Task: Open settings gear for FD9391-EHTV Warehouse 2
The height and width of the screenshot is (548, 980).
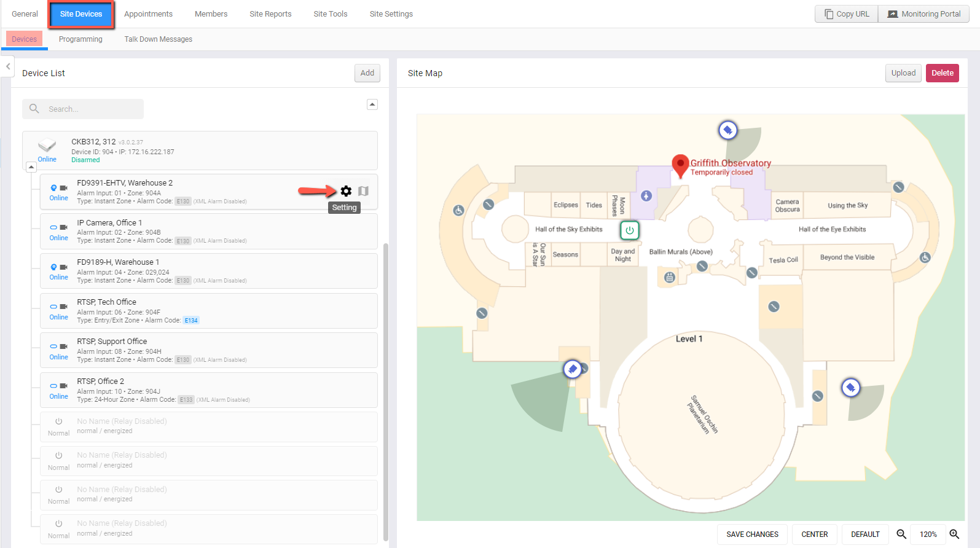Action: tap(346, 191)
